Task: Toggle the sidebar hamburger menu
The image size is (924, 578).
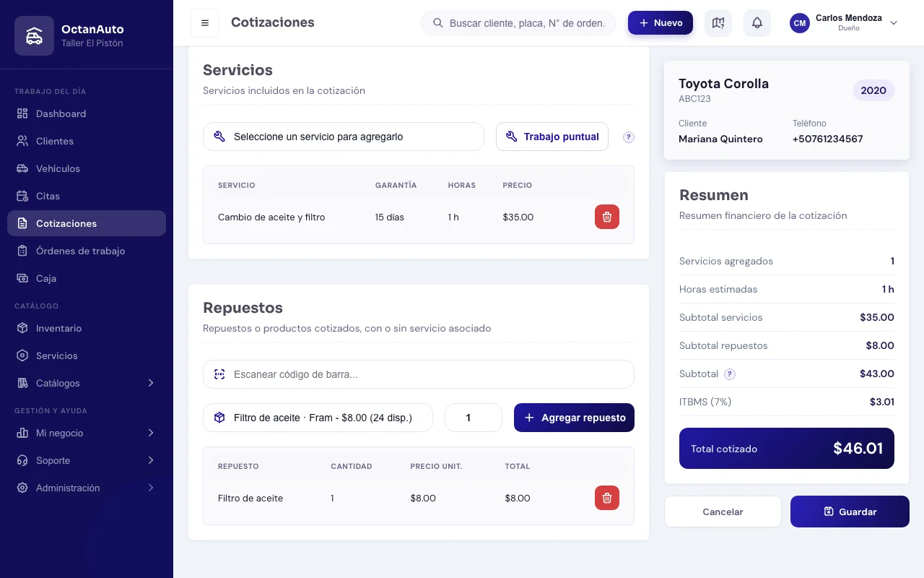Action: [x=205, y=23]
